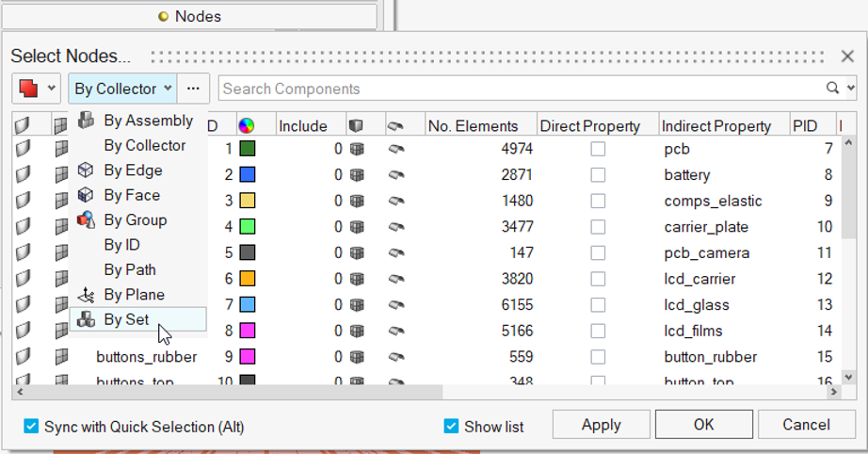Image resolution: width=868 pixels, height=454 pixels.
Task: Select the buttons_rubber component name
Action: coord(146,357)
